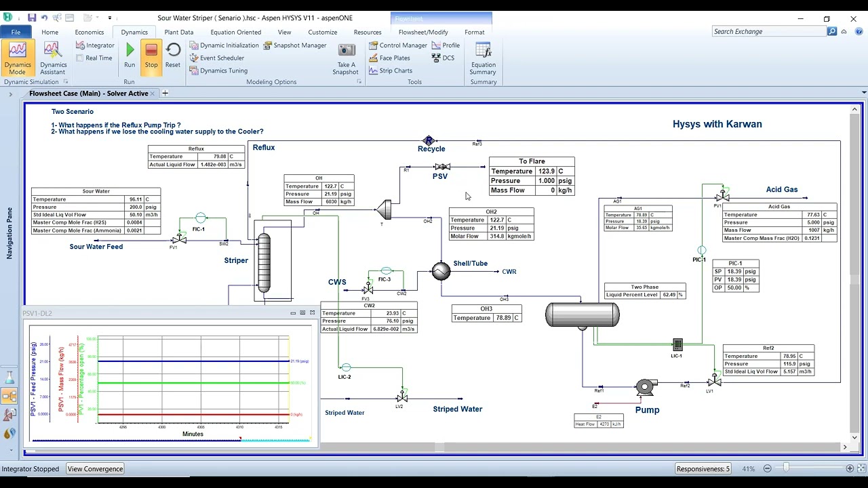Click the Search Exchange magnifier button

(832, 31)
